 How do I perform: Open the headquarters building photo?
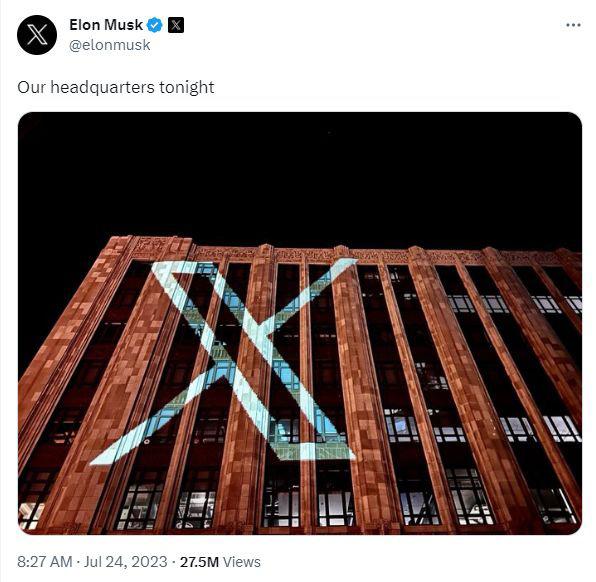click(300, 323)
